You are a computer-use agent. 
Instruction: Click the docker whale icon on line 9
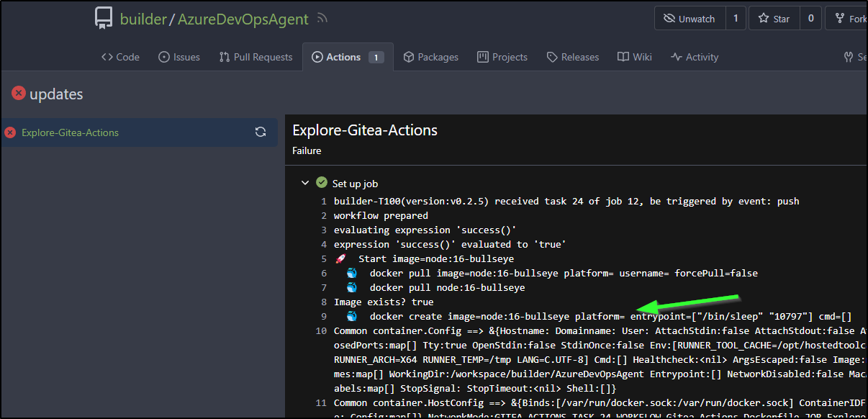(352, 316)
